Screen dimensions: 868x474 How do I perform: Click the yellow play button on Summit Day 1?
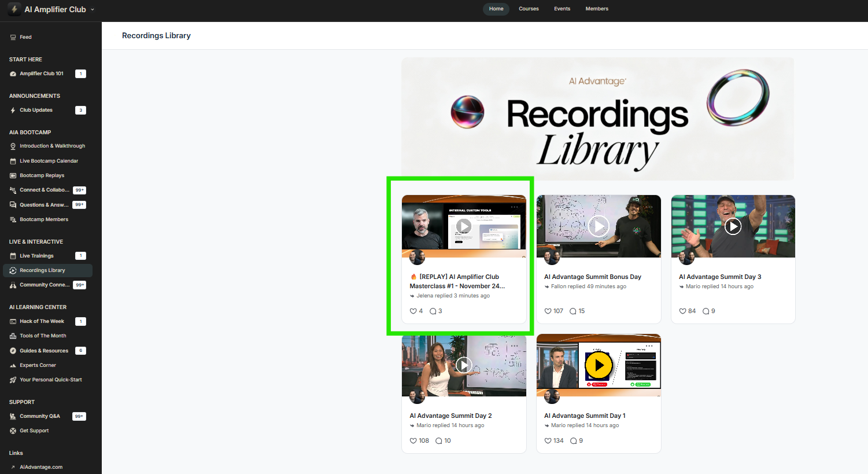599,365
